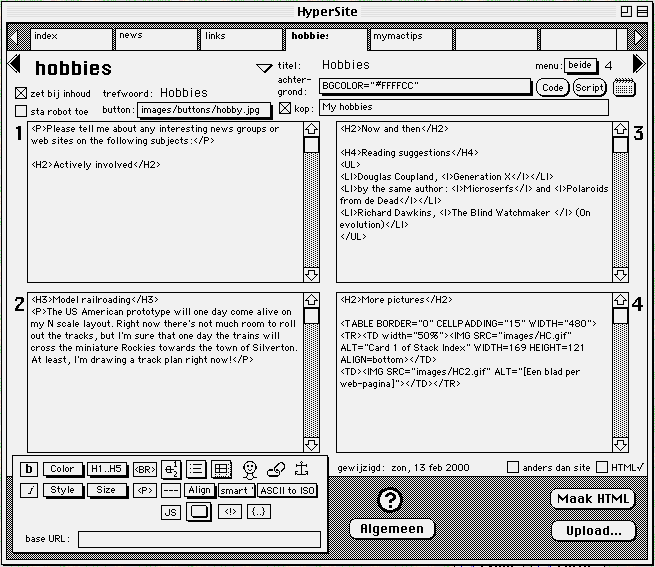Click into the base URL input field
The width and height of the screenshot is (655, 567).
coord(199,539)
